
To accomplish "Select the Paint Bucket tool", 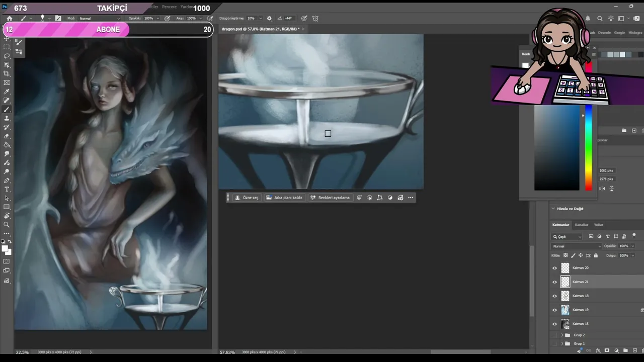I will pos(7,145).
